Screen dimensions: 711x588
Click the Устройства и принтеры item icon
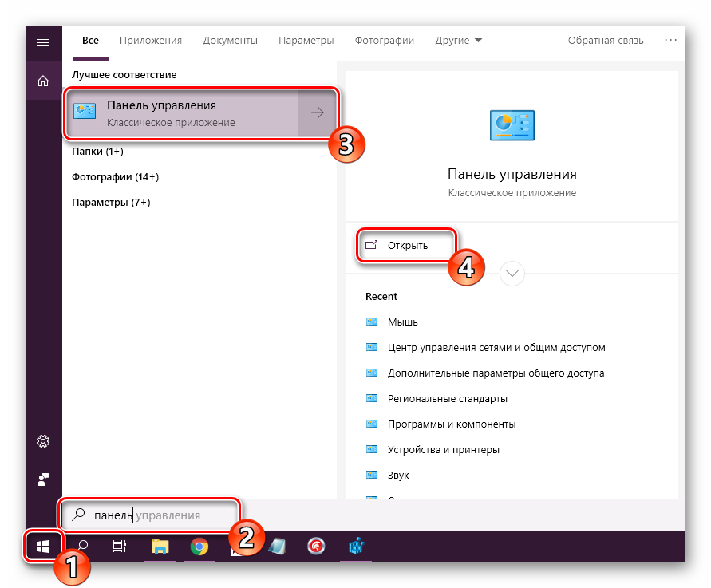click(x=372, y=449)
